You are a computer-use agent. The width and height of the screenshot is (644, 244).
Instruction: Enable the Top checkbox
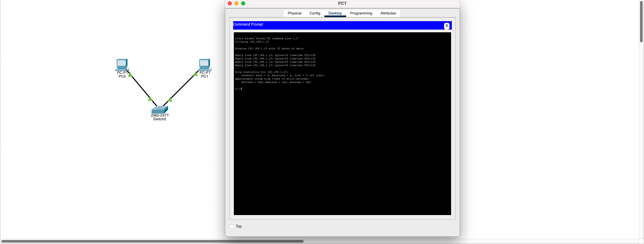pos(232,227)
